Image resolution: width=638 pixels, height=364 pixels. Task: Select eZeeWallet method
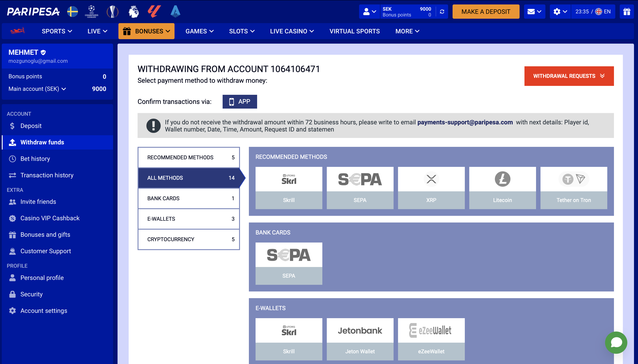tap(431, 339)
